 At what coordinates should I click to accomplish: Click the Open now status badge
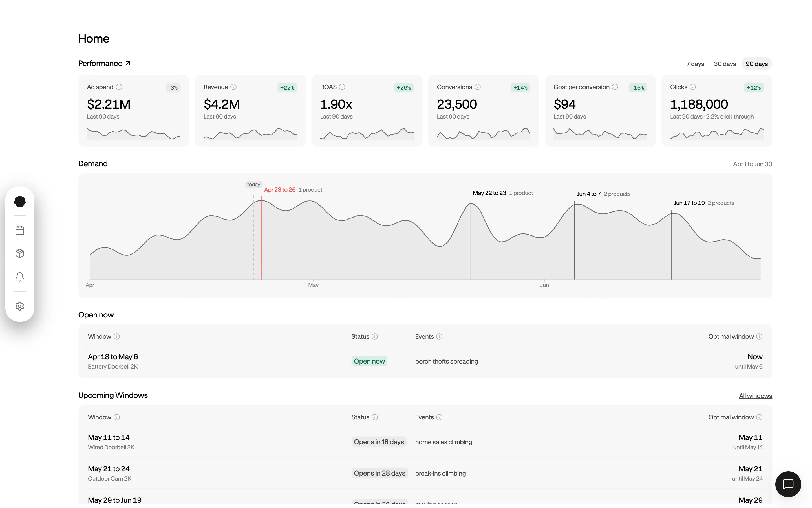[369, 361]
